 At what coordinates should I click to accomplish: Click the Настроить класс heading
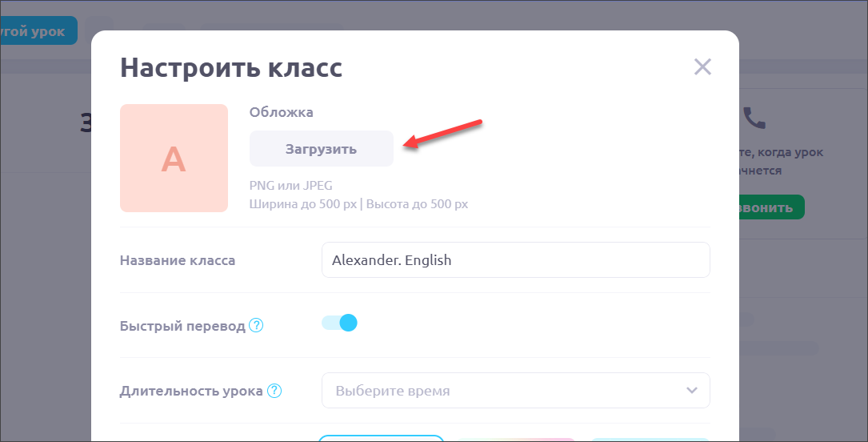point(231,67)
